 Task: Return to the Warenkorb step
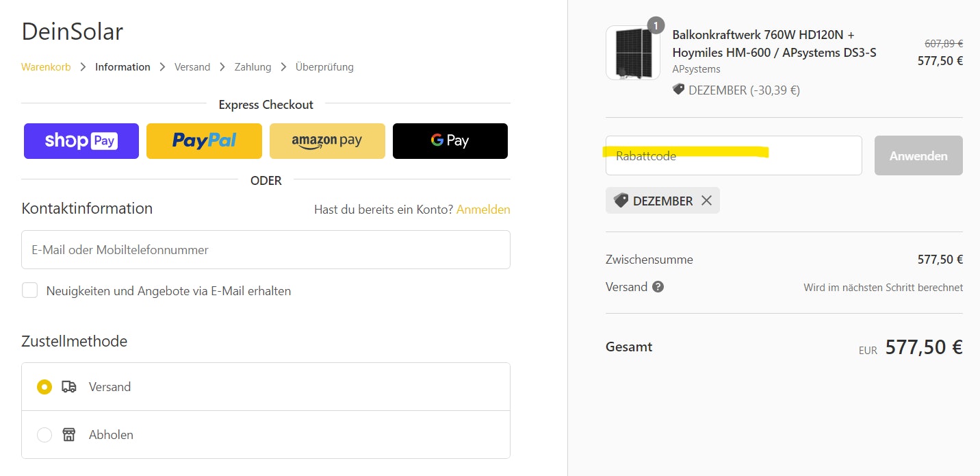(46, 66)
